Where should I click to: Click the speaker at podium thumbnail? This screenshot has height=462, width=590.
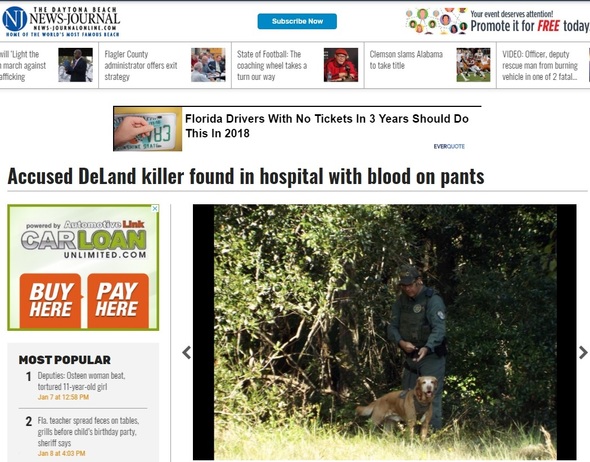pyautogui.click(x=76, y=65)
